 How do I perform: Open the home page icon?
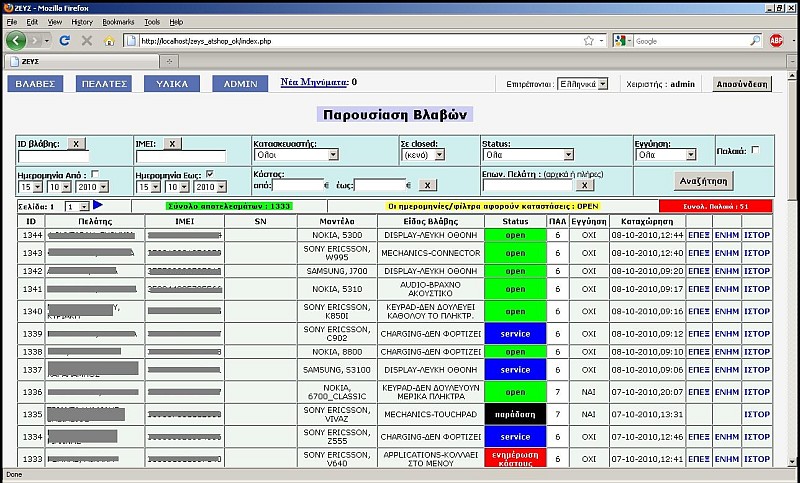[109, 41]
